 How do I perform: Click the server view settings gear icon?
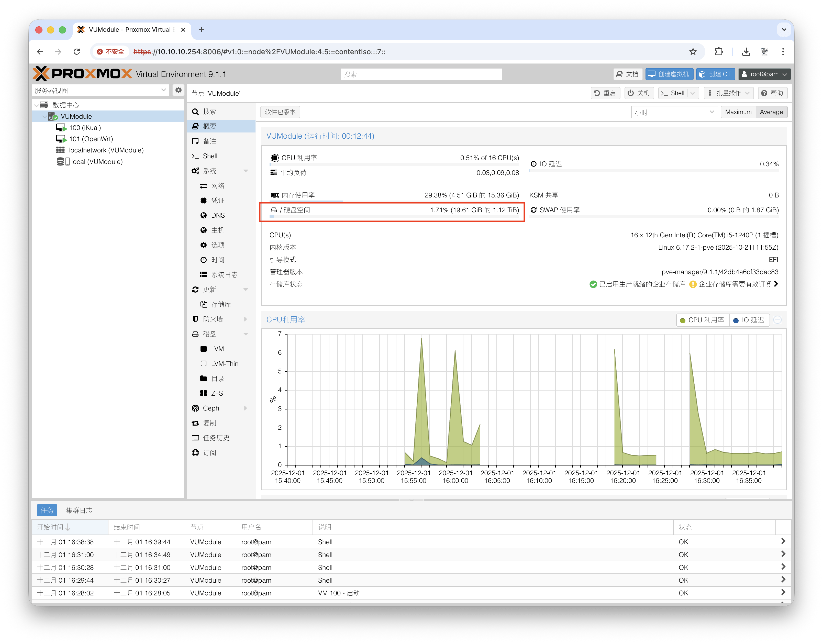click(x=178, y=90)
